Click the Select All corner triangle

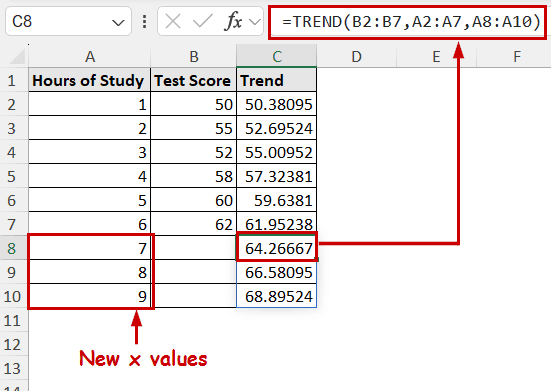click(x=17, y=57)
